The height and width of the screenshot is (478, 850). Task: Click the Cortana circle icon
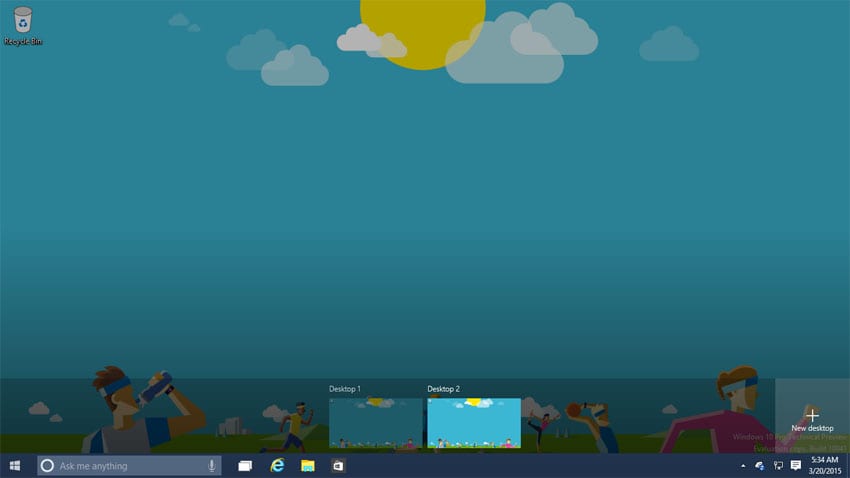coord(47,466)
